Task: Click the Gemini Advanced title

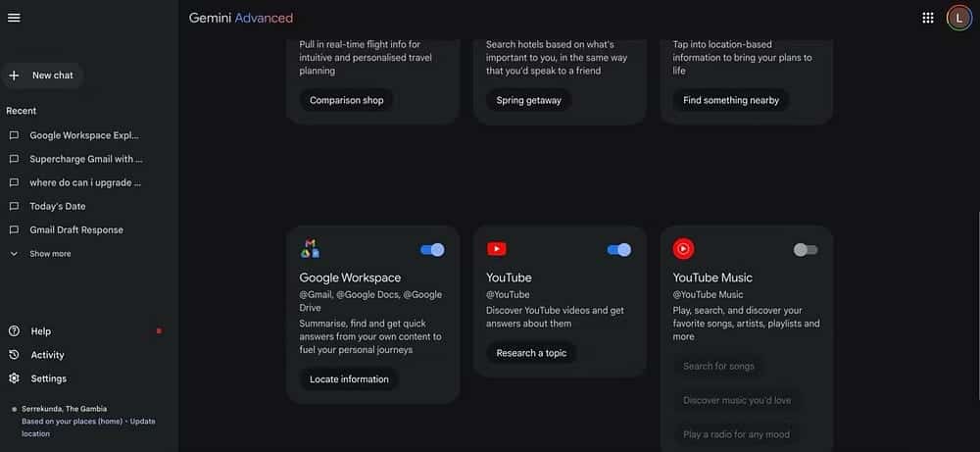Action: pyautogui.click(x=241, y=18)
